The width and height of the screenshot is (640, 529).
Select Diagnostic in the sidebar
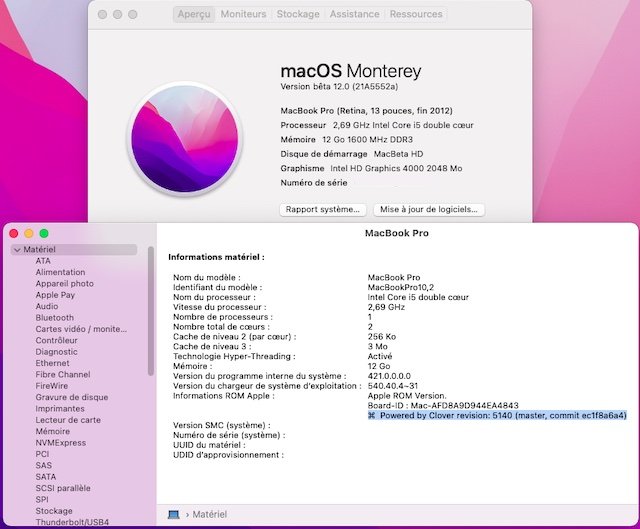56,352
